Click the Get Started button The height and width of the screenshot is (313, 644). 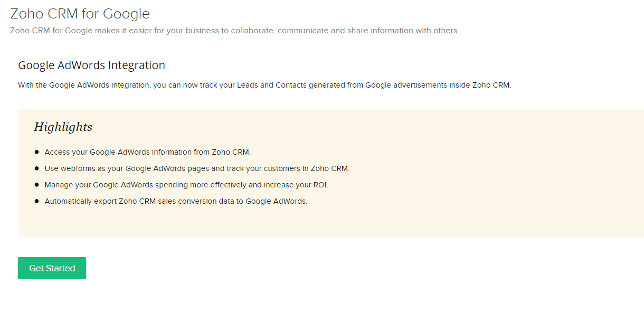(x=52, y=268)
